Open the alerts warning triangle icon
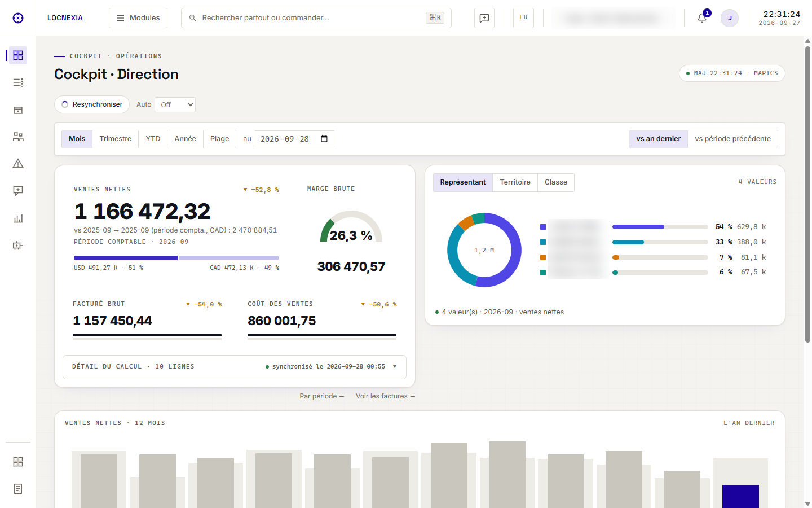Screen dimensions: 812x508 [x=18, y=164]
